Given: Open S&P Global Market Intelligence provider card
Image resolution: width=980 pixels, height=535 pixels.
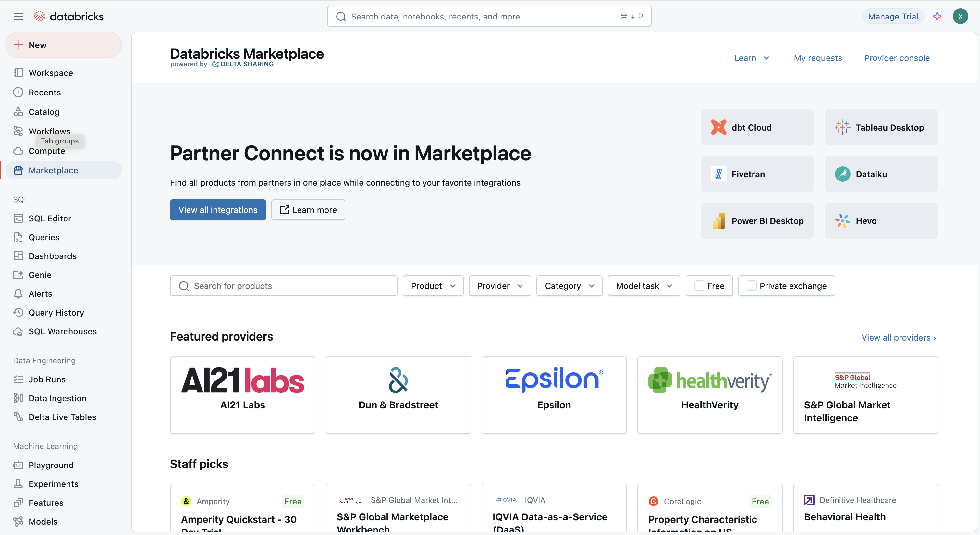Looking at the screenshot, I should point(865,395).
